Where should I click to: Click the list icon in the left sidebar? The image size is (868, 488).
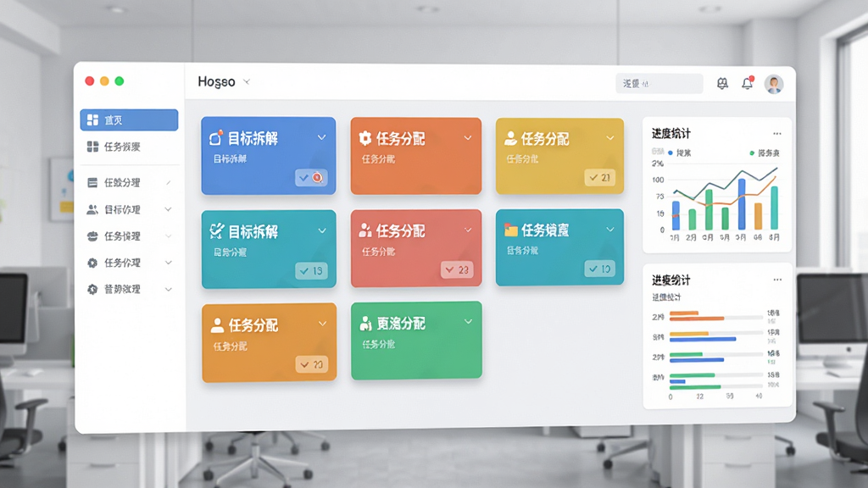pos(92,183)
